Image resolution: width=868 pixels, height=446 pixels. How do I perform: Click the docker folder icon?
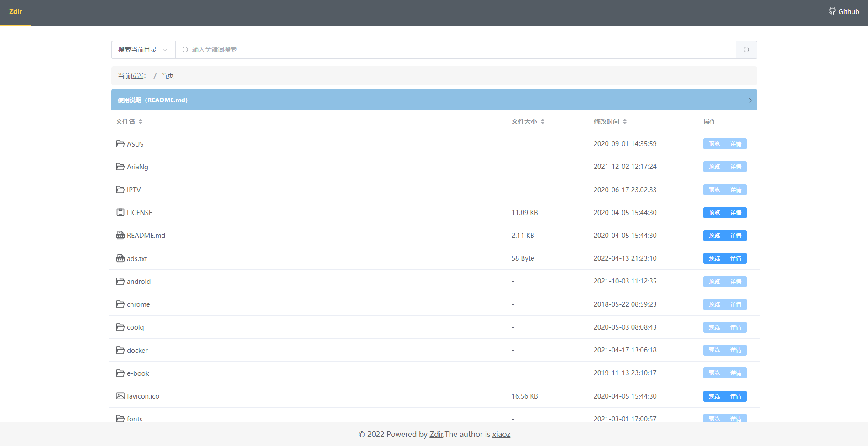(x=120, y=350)
